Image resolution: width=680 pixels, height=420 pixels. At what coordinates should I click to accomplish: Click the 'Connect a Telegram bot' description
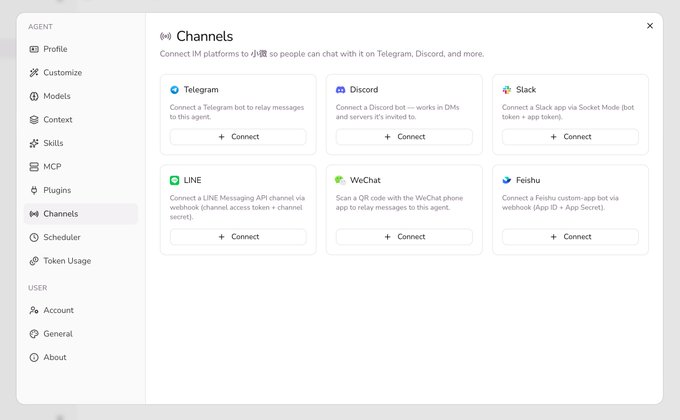click(x=237, y=112)
